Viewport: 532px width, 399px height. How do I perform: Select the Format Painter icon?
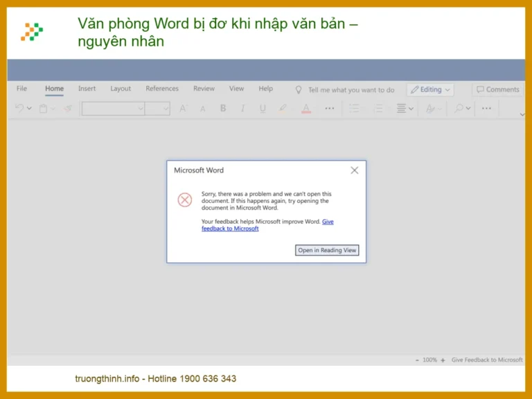point(68,109)
